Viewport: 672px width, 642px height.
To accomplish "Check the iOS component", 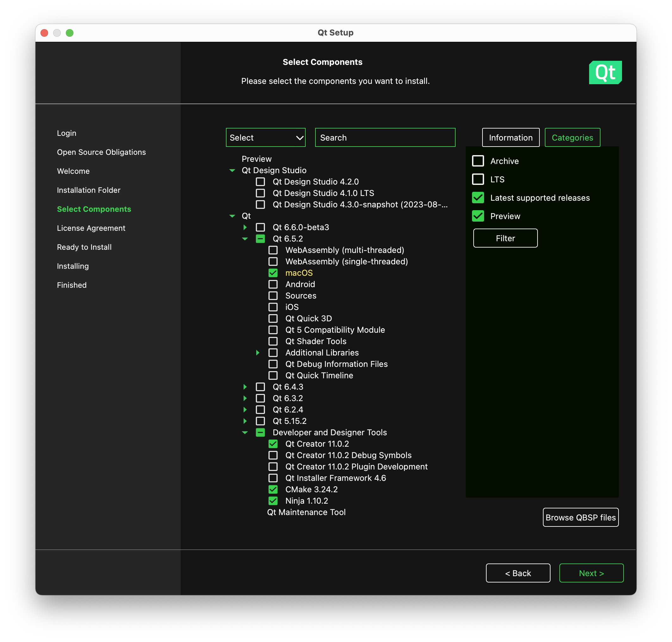I will [x=273, y=307].
